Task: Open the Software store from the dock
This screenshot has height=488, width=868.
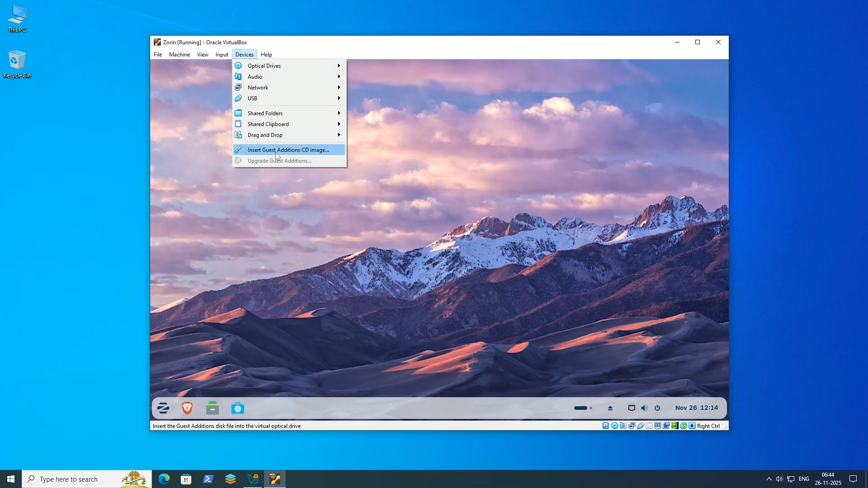Action: pyautogui.click(x=238, y=408)
